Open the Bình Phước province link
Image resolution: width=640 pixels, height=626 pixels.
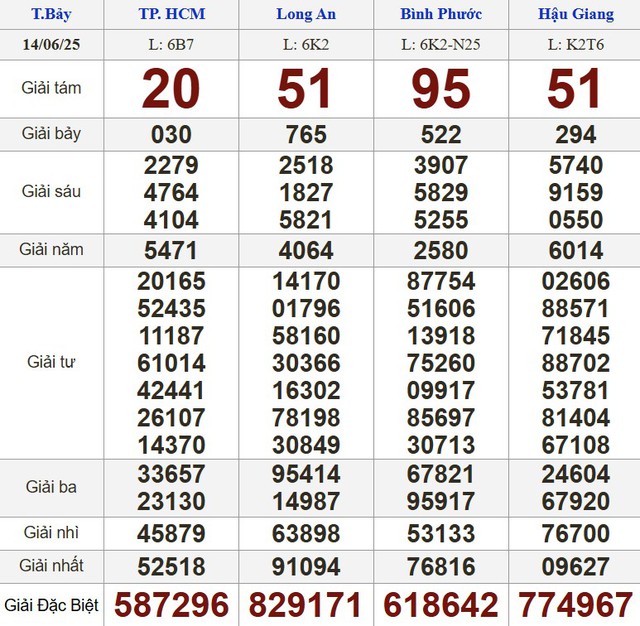pyautogui.click(x=441, y=14)
